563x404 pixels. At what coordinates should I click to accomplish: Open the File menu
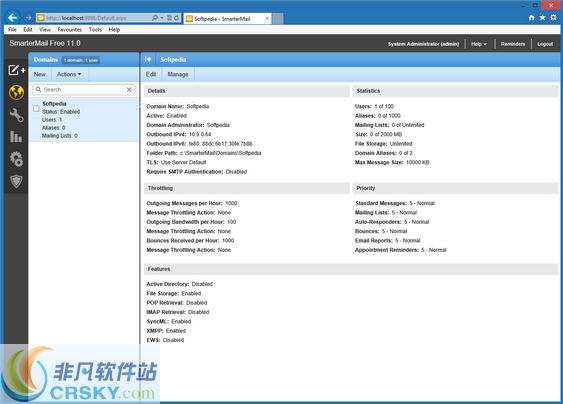click(x=12, y=30)
